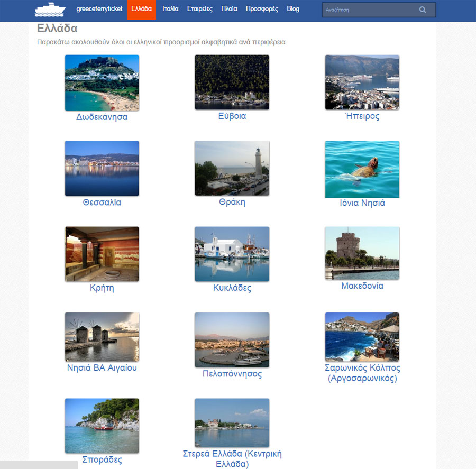Select the Θράκη lighthouse thumbnail

pyautogui.click(x=232, y=168)
